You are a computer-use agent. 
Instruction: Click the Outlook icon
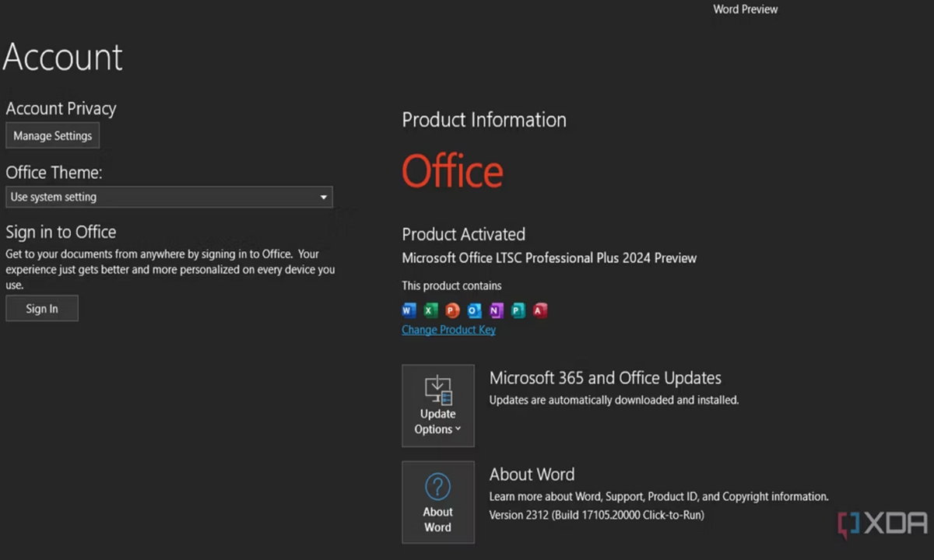click(474, 310)
